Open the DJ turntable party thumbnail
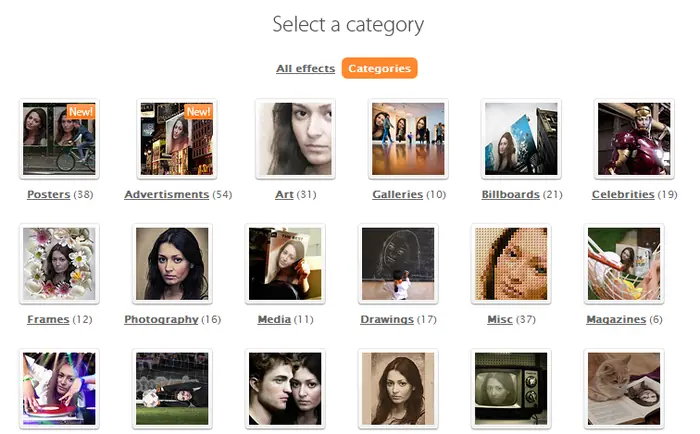The height and width of the screenshot is (434, 700). 59,389
